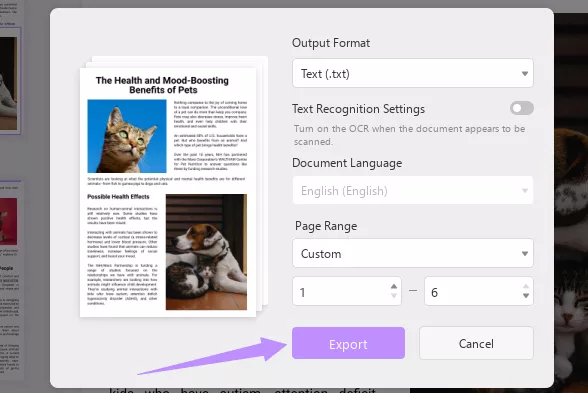
Task: Click the Text Recognition Settings label
Action: (x=358, y=109)
